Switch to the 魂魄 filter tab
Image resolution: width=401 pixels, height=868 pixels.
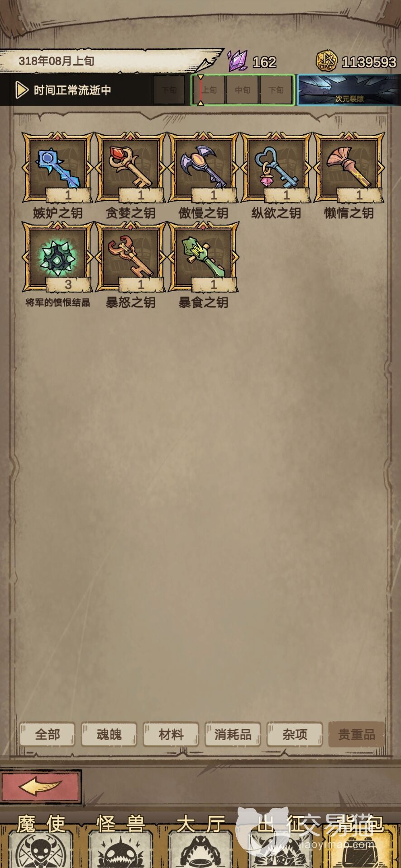pos(109,734)
